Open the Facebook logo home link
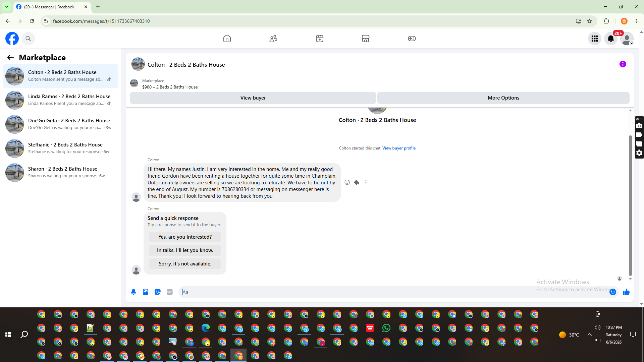Screen dimensions: 644x362 coord(12,39)
